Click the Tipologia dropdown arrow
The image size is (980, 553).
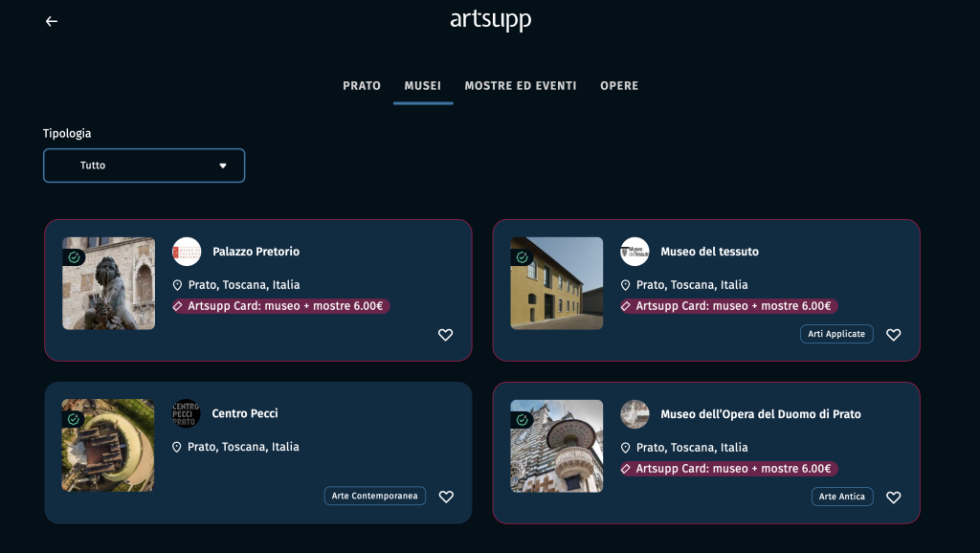(x=222, y=166)
